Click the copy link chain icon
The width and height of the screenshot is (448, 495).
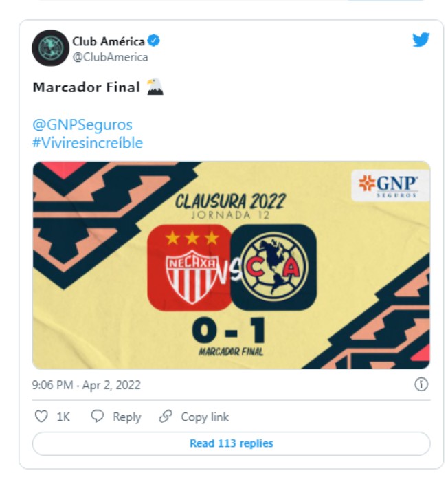pyautogui.click(x=166, y=417)
